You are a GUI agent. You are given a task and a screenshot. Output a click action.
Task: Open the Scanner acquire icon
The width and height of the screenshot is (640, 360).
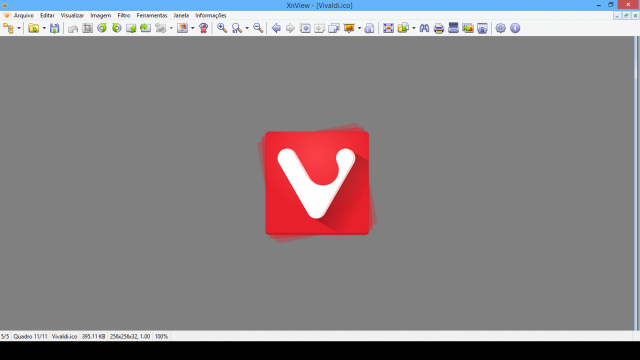click(453, 28)
